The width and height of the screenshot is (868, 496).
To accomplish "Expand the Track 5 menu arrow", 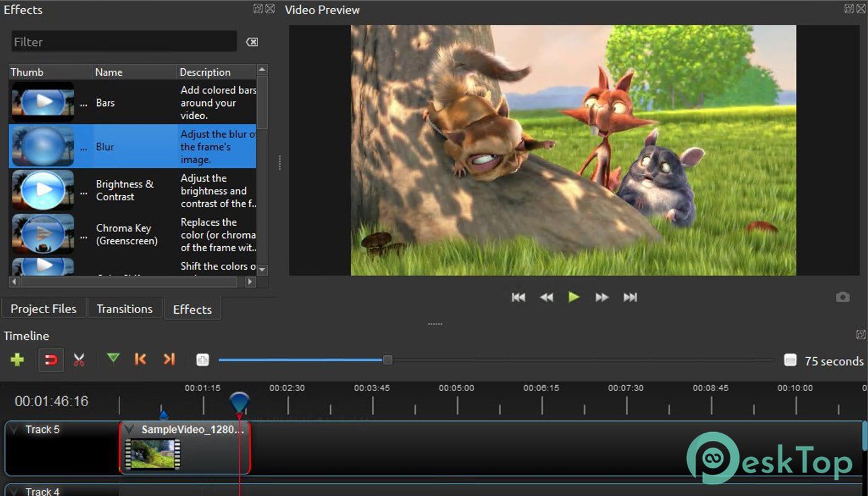I will click(x=15, y=430).
